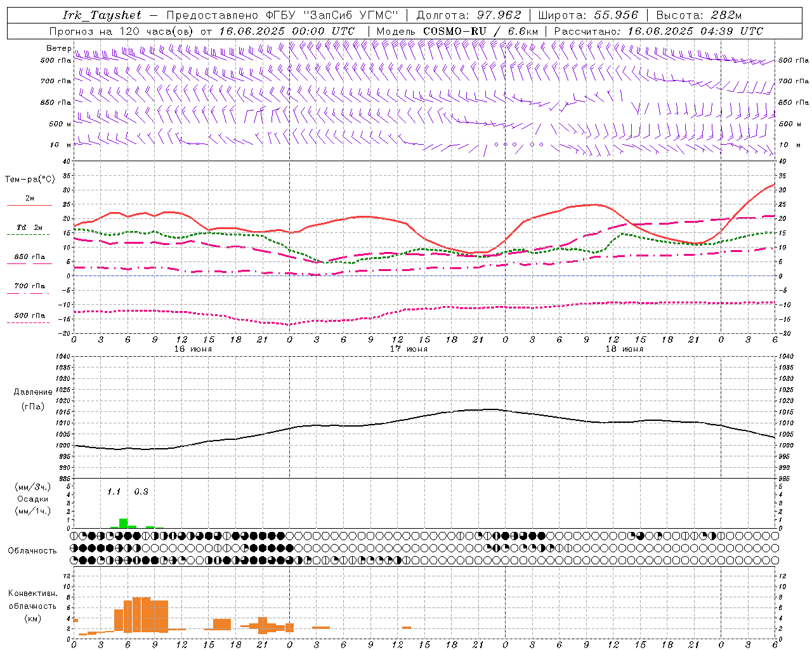Click the "18 июня" date label
Screen dimensions: 812x650
pos(624,349)
